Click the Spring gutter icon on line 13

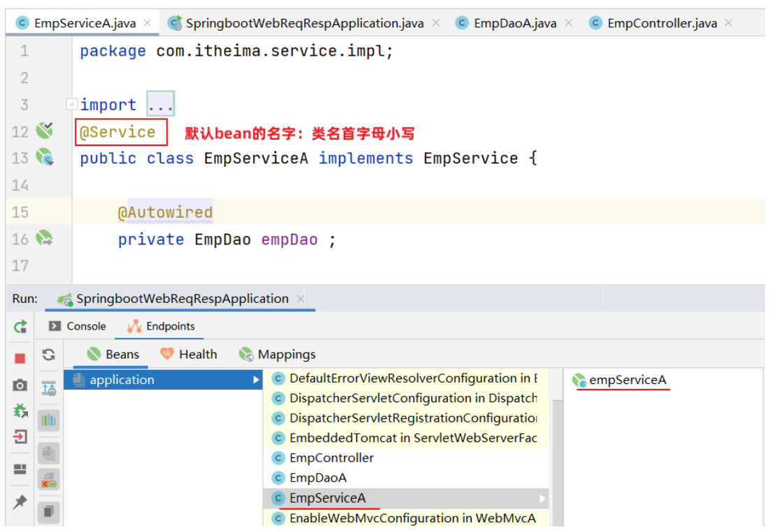tap(45, 157)
